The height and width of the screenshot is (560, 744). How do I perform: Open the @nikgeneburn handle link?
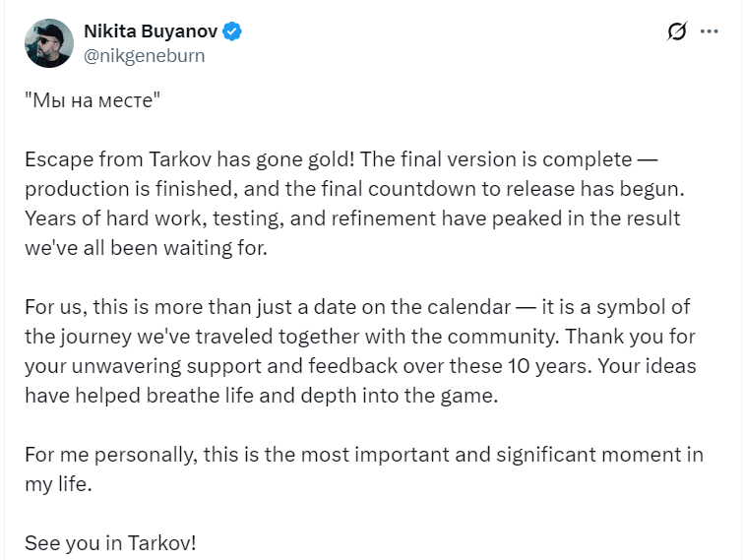click(145, 55)
